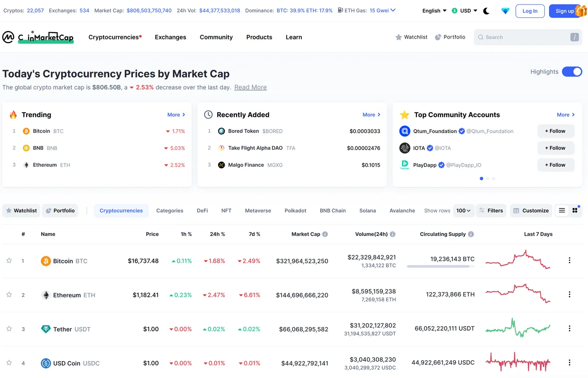
Task: Click PlayDapp account avatar
Action: click(x=405, y=165)
